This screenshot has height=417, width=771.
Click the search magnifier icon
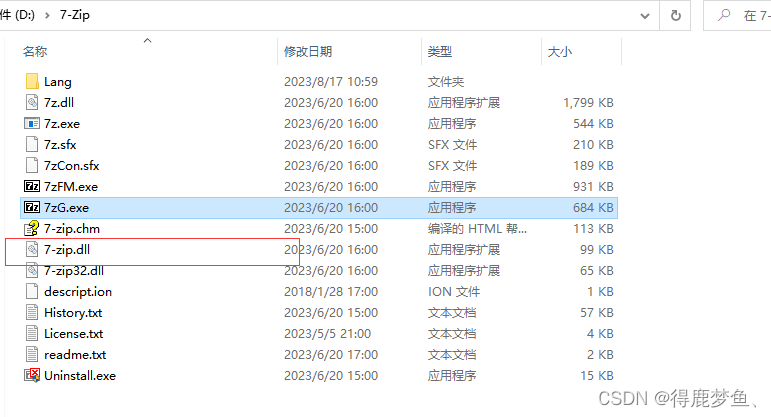pos(724,15)
